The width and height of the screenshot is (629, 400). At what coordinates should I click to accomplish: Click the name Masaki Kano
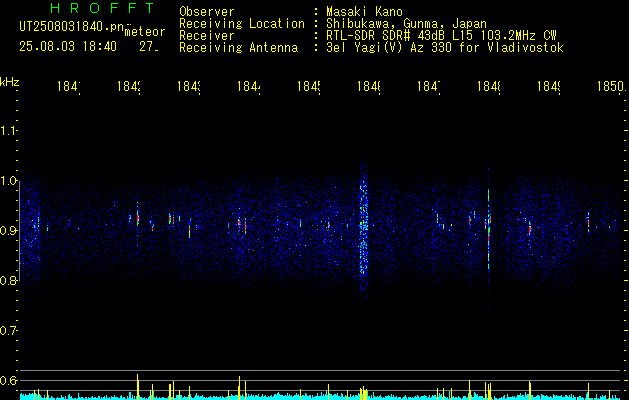pyautogui.click(x=364, y=11)
